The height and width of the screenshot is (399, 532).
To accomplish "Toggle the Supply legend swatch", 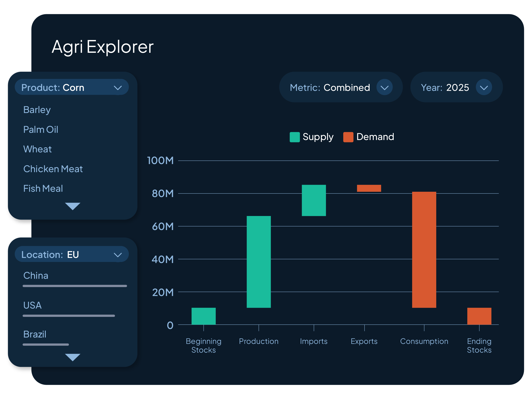I will click(x=295, y=137).
